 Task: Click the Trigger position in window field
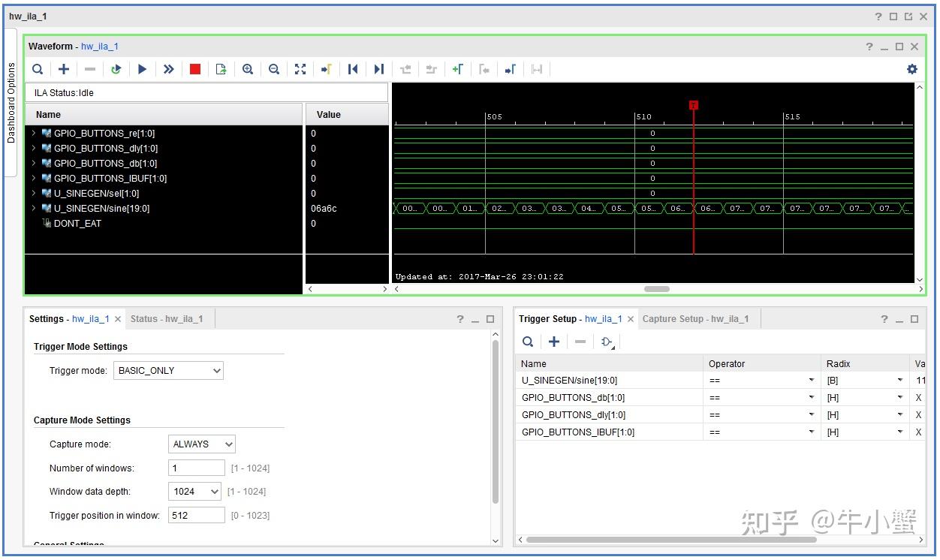tap(197, 516)
